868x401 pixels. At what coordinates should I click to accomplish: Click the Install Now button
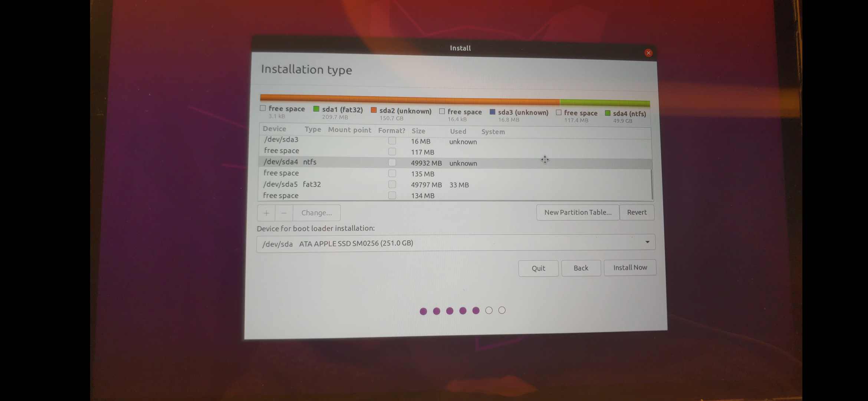(x=630, y=268)
